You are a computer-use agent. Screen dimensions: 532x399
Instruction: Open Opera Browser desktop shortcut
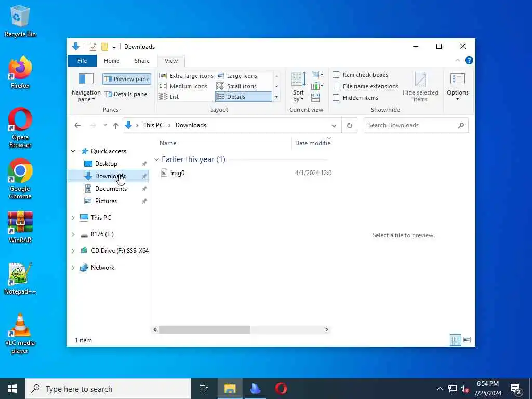point(20,128)
